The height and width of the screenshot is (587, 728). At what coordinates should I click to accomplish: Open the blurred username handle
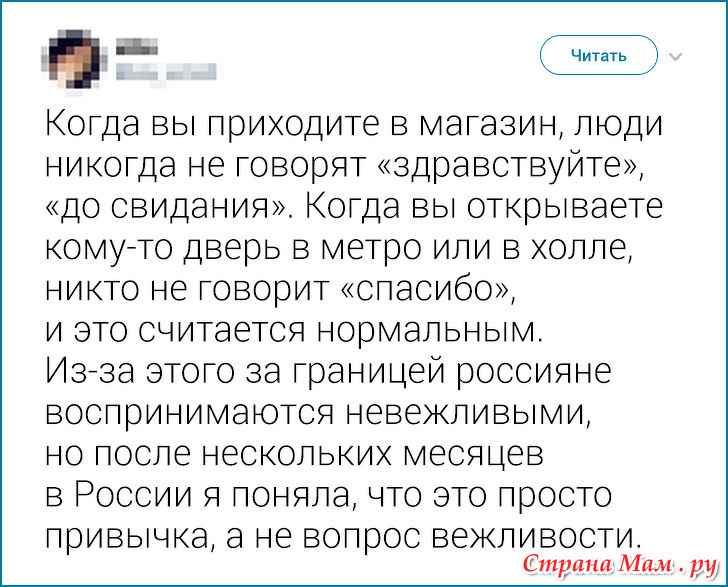[x=166, y=72]
